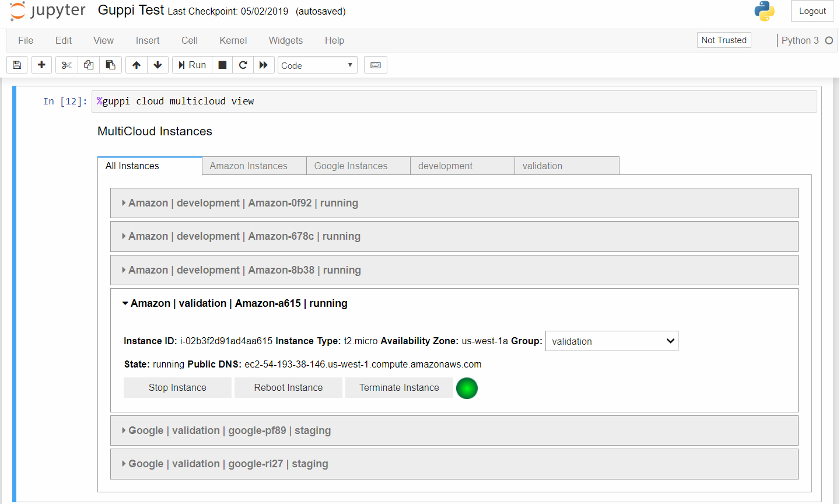Click the In [12] cell prompt
Screen dimensions: 840x504
[x=65, y=101]
